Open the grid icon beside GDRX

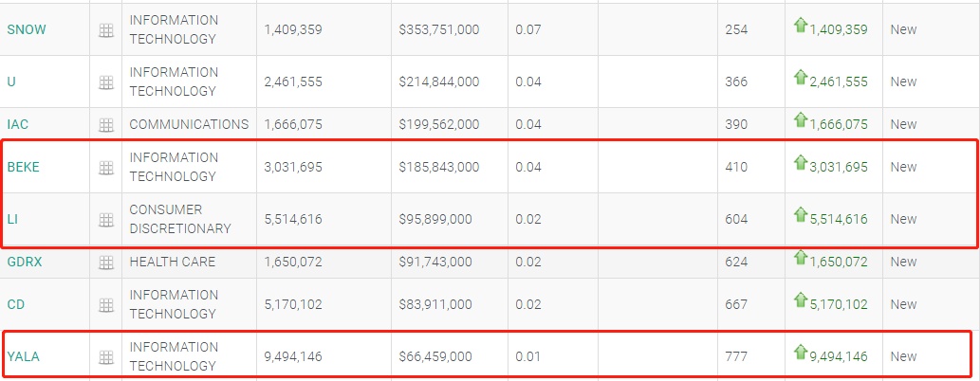tap(106, 263)
